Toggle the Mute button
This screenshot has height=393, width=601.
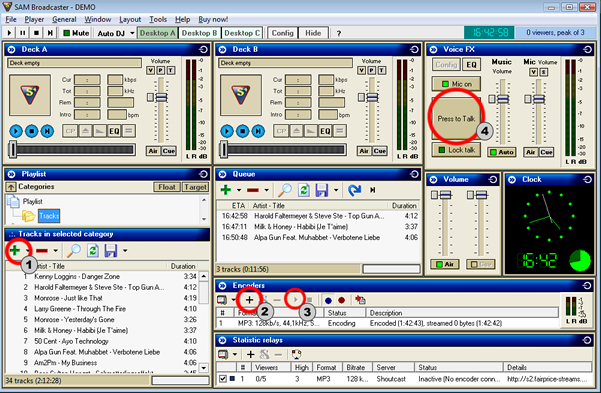[76, 33]
